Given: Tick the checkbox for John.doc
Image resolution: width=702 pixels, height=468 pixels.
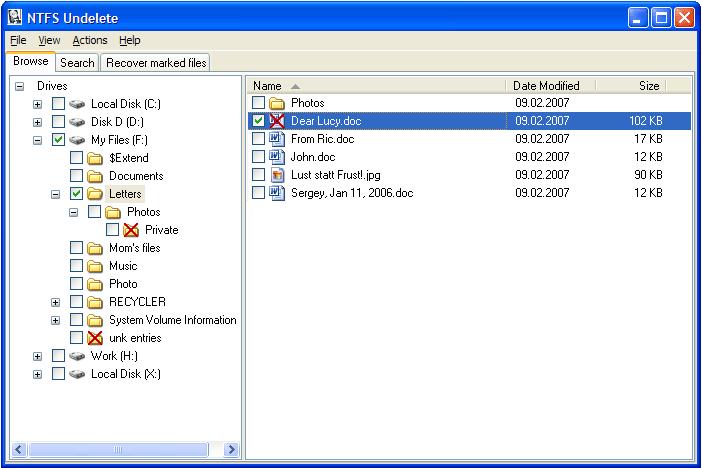Looking at the screenshot, I should pyautogui.click(x=259, y=157).
